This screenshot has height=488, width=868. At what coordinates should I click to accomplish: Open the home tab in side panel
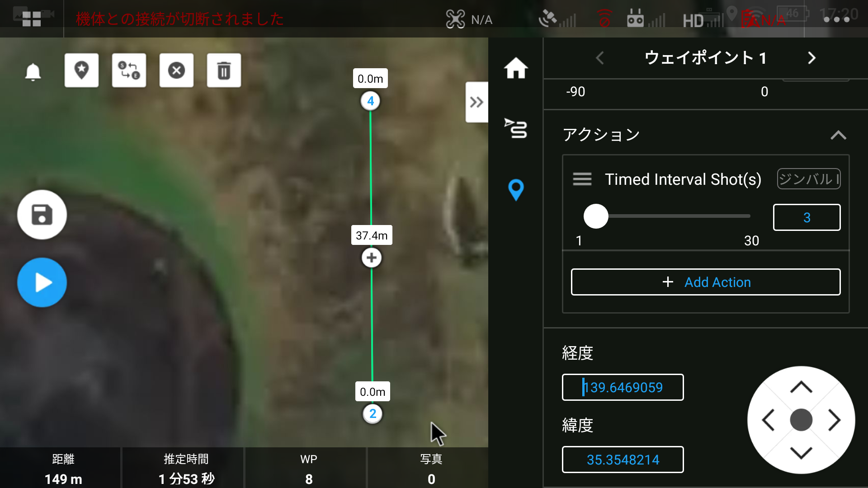click(x=516, y=69)
